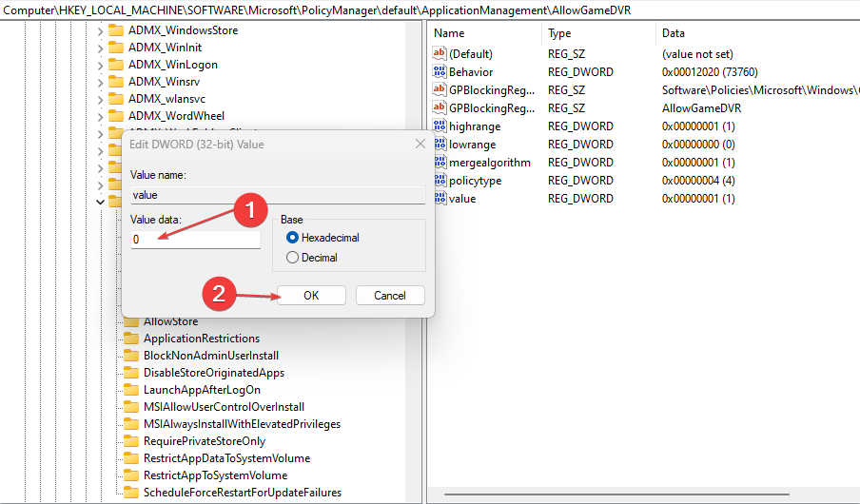
Task: Click the RequirePrivateStoreOnly folder icon
Action: 131,440
